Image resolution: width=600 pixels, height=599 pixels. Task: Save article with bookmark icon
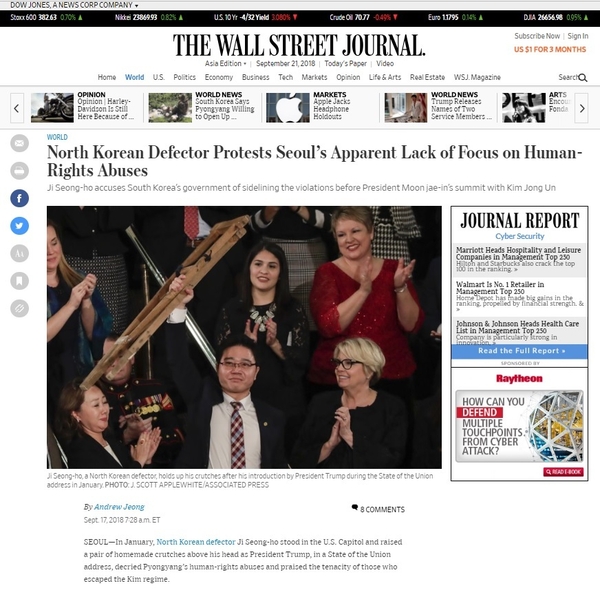(x=20, y=281)
